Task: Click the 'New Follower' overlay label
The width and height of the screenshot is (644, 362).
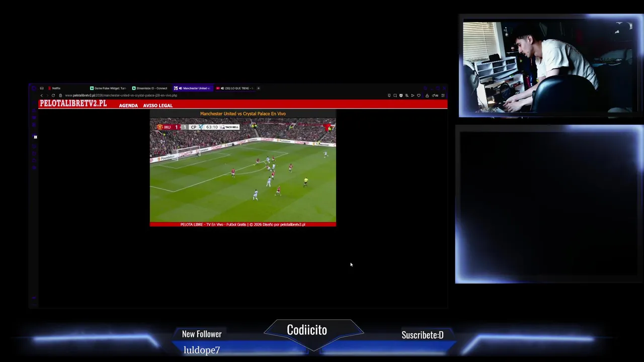Action: (202, 334)
